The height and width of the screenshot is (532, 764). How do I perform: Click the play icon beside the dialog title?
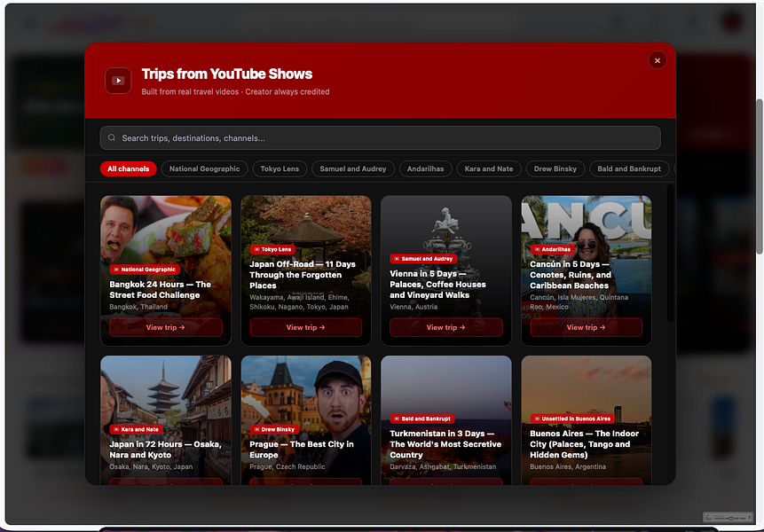pos(118,81)
